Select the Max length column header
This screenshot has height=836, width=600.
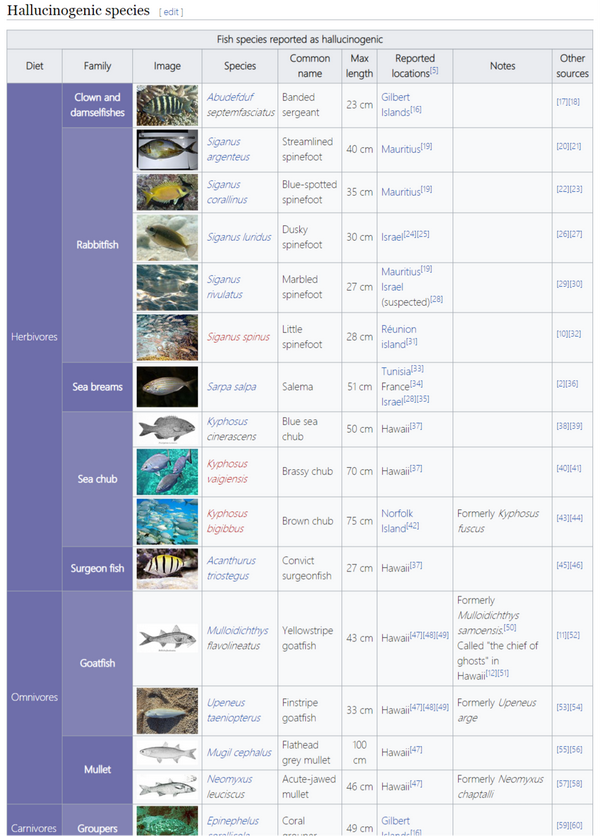pyautogui.click(x=359, y=66)
